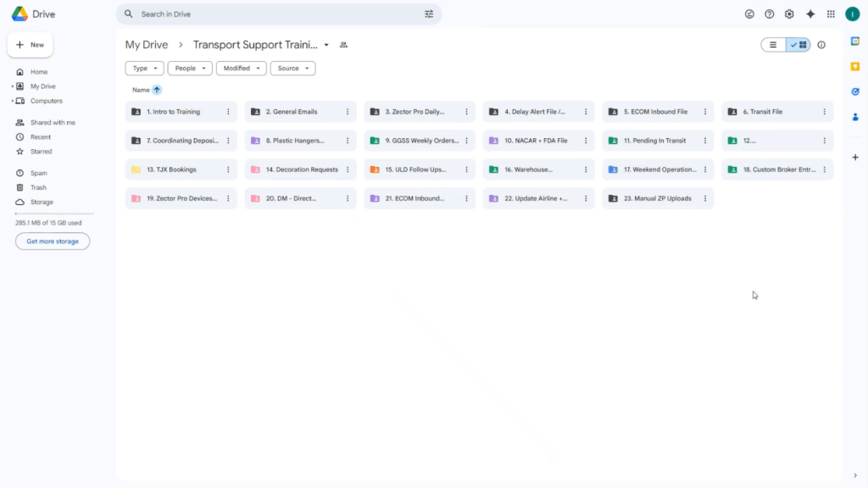The height and width of the screenshot is (488, 868).
Task: Open the Settings gear icon
Action: [x=789, y=14]
